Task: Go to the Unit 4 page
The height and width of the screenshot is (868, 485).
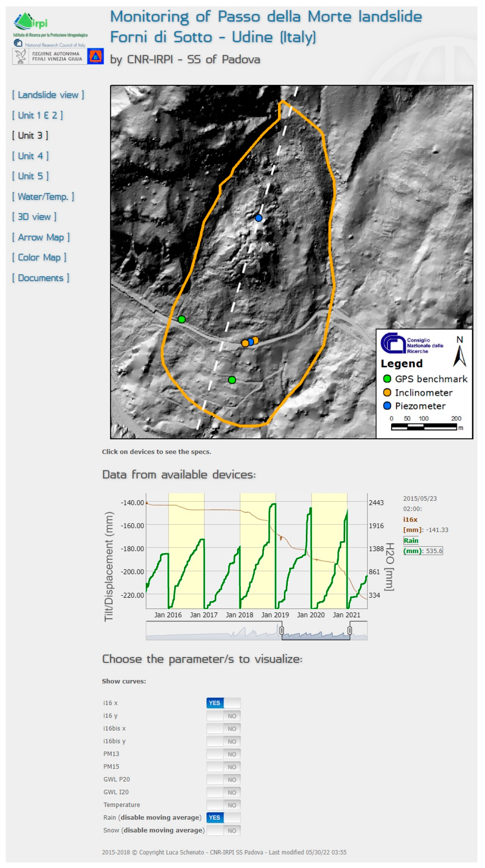Action: 30,156
